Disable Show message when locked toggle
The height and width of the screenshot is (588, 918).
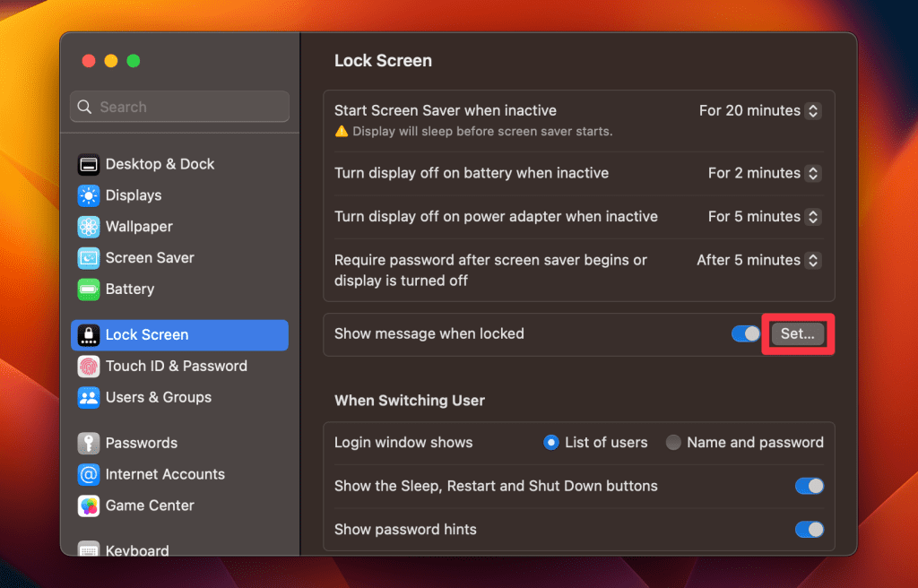[x=746, y=333]
